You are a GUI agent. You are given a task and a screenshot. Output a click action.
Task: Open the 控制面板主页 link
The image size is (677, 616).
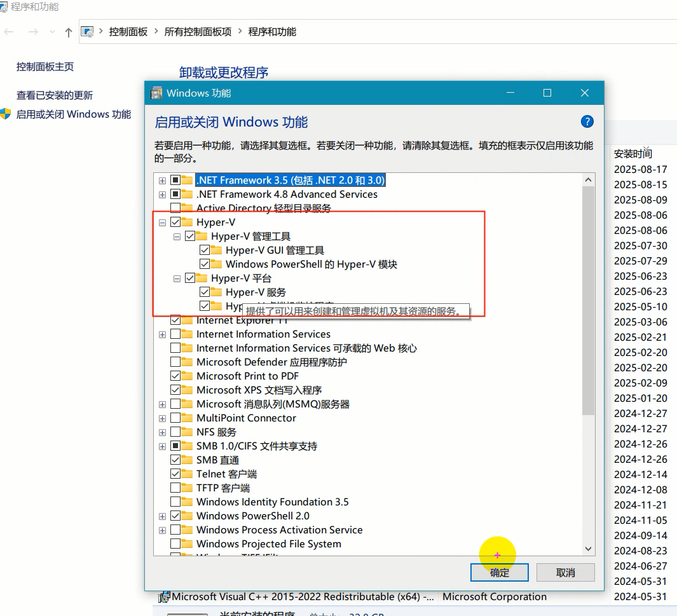tap(45, 67)
